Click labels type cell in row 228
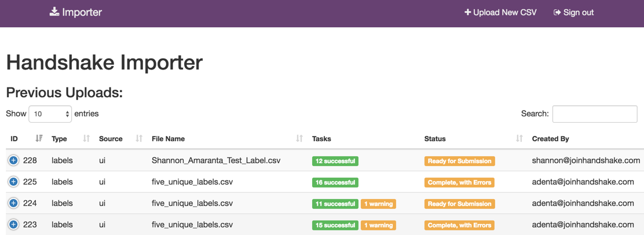Screen dimensions: 644x235 pos(62,161)
